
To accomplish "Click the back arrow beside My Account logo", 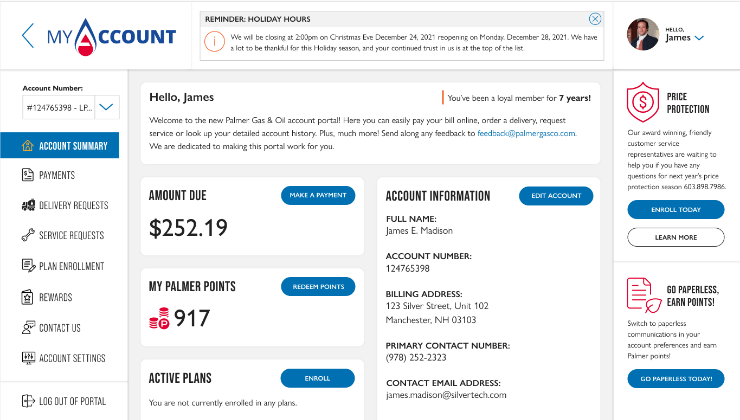I will tap(27, 36).
